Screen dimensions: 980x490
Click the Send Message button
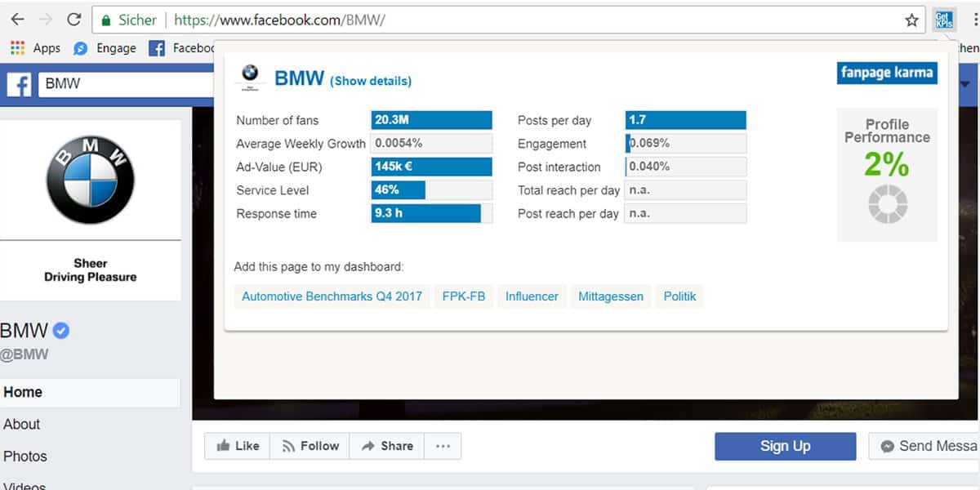pos(924,446)
